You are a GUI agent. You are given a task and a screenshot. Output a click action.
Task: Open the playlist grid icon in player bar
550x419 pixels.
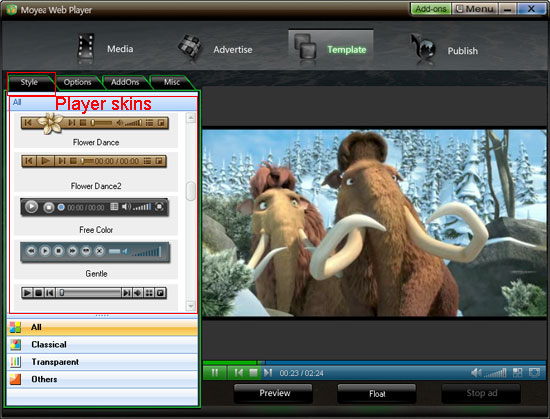click(517, 372)
